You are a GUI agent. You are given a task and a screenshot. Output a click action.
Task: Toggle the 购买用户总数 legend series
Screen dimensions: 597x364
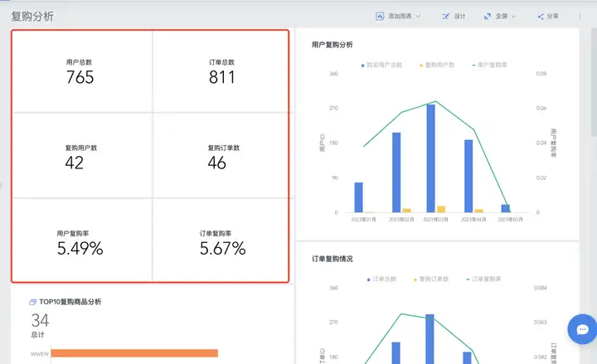(381, 66)
